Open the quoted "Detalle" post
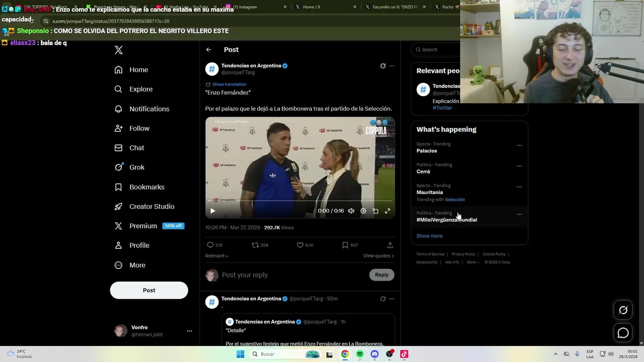The height and width of the screenshot is (362, 644). click(308, 330)
